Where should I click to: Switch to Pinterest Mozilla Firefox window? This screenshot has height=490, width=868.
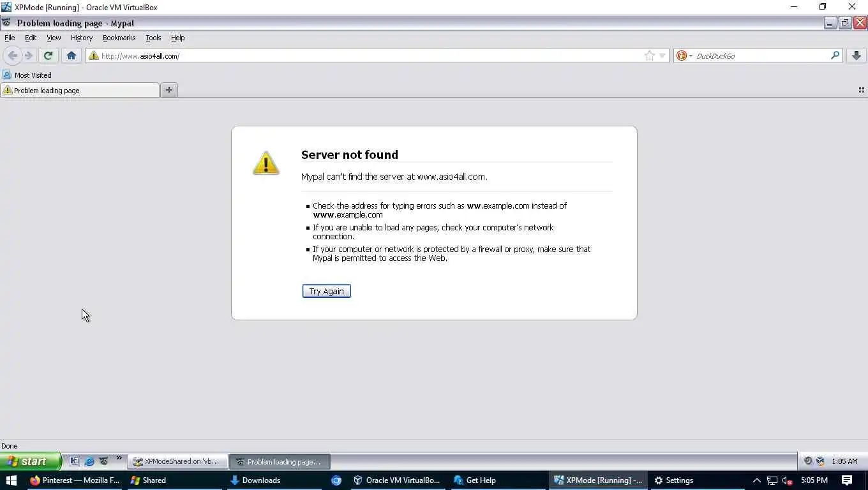[x=75, y=480]
